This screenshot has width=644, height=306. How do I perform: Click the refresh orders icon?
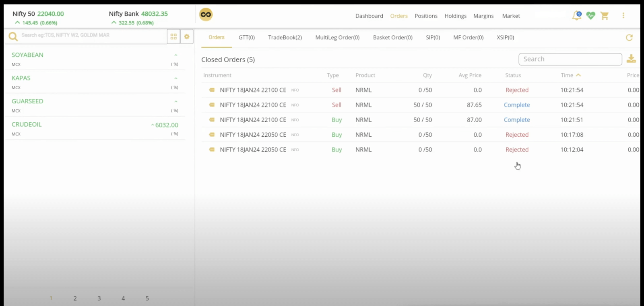[x=629, y=37]
